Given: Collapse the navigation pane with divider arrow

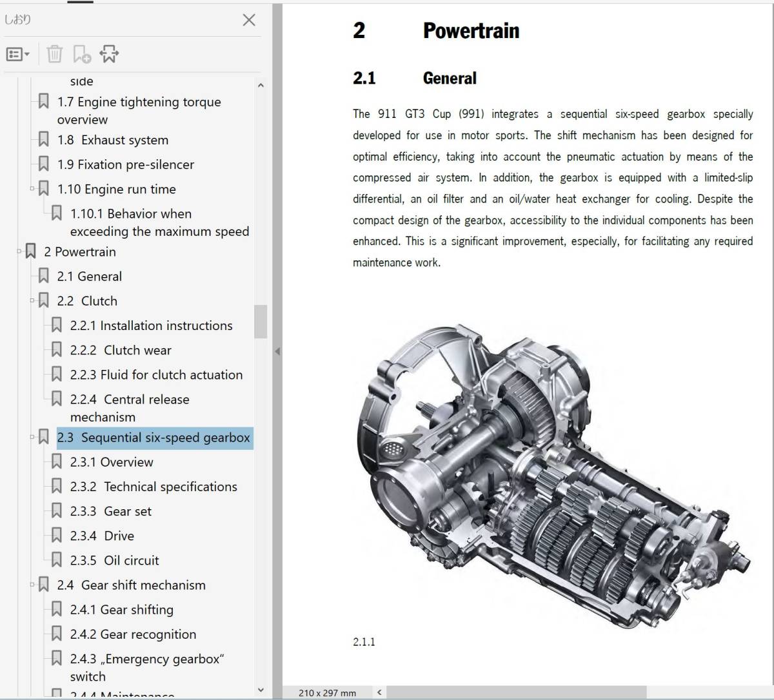Looking at the screenshot, I should tap(277, 351).
